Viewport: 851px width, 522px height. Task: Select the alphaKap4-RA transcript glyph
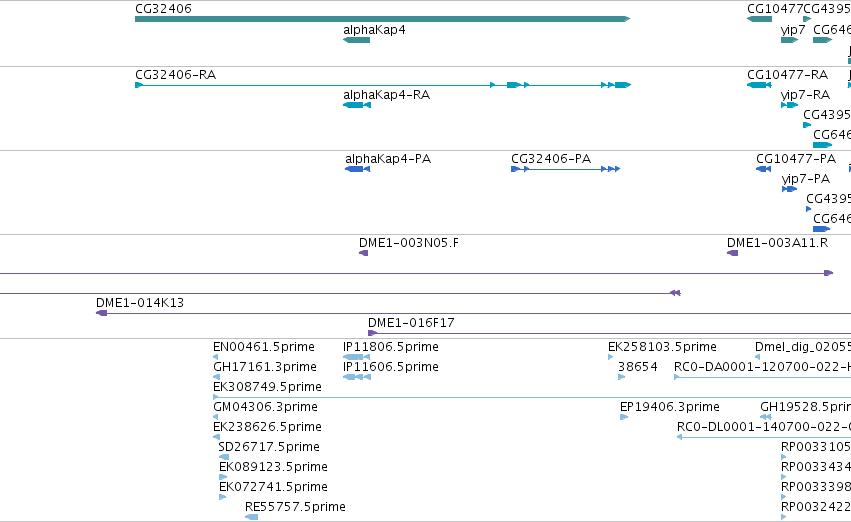pos(355,105)
